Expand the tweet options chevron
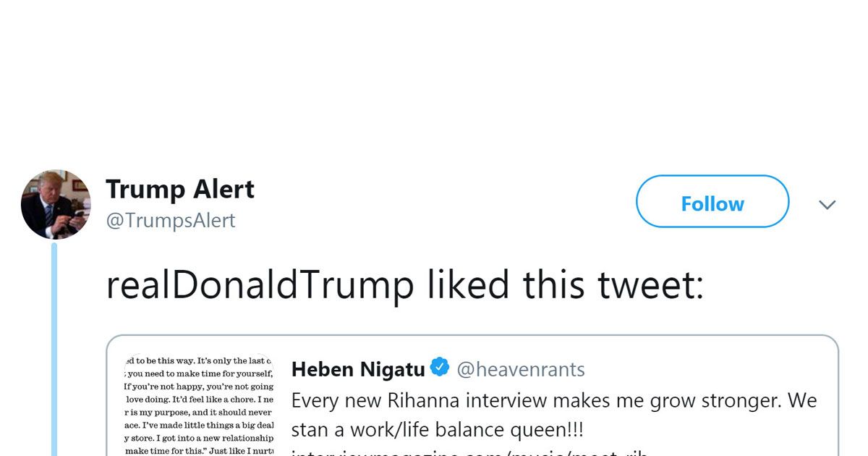This screenshot has height=456, width=868. [x=827, y=205]
